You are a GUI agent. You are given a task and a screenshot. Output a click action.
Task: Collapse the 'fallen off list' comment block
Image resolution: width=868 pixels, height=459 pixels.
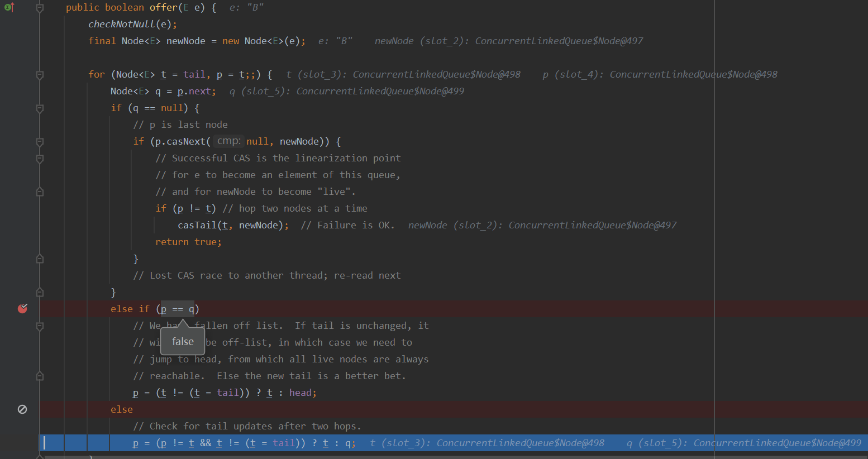point(40,326)
